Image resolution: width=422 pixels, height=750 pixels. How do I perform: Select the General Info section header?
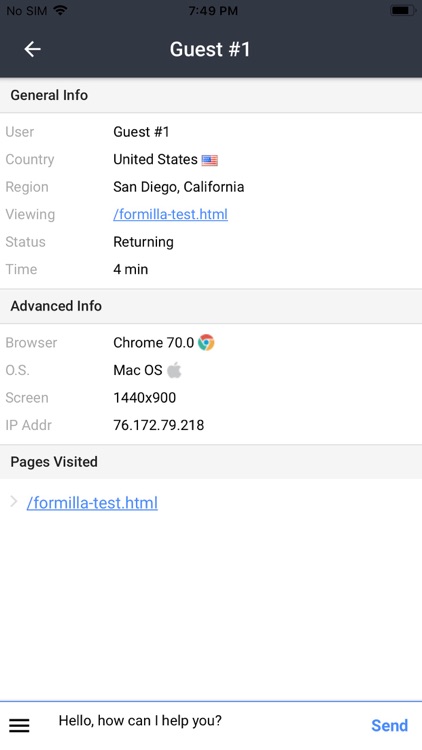tap(211, 95)
